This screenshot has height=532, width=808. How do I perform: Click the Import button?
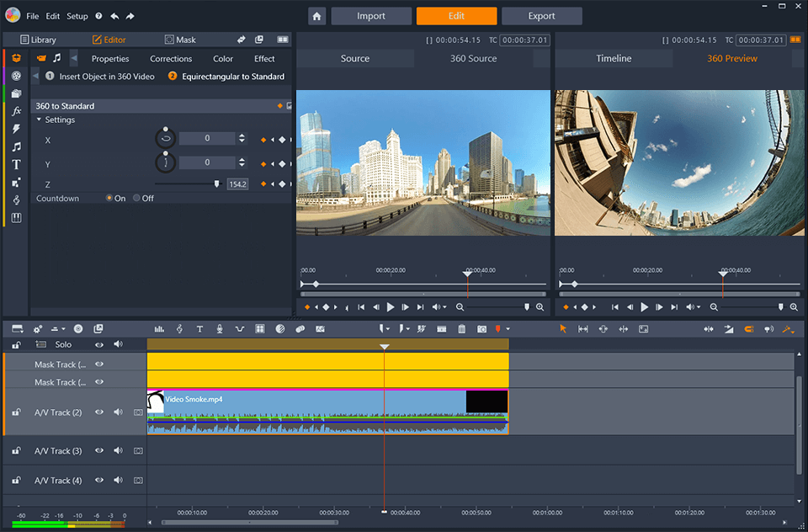371,16
